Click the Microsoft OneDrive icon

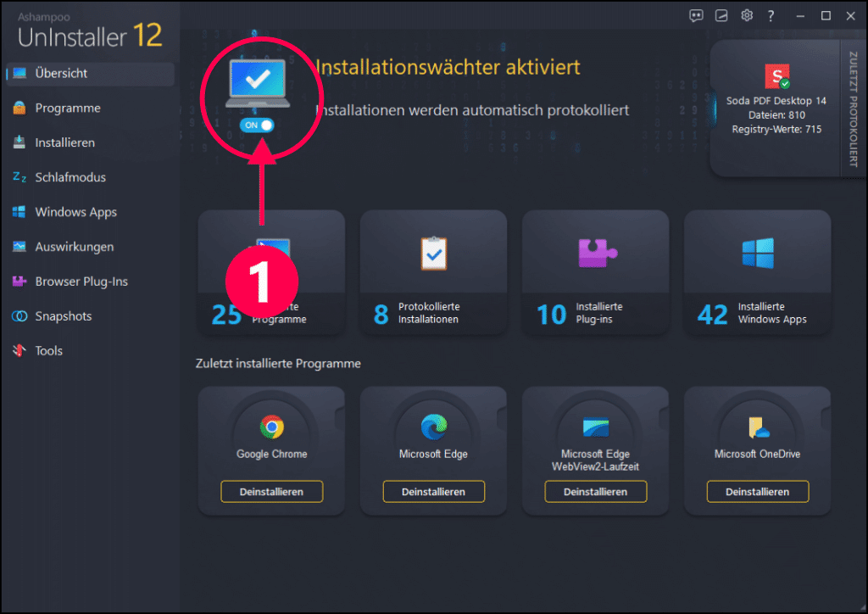[x=758, y=427]
